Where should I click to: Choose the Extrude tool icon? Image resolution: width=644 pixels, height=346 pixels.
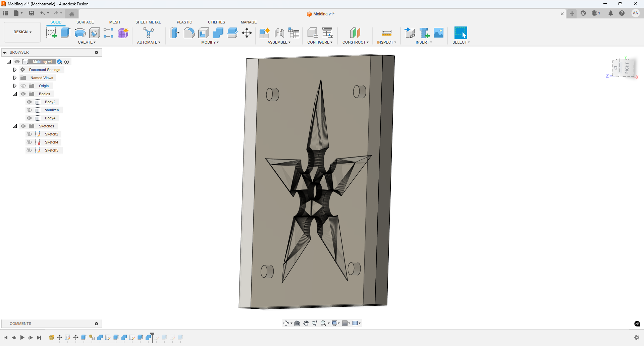point(65,33)
